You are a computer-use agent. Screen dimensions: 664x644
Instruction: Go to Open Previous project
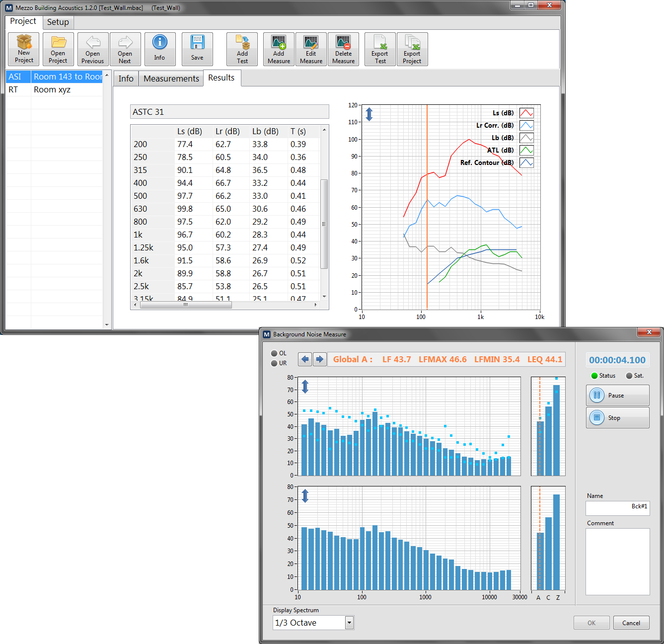[93, 49]
